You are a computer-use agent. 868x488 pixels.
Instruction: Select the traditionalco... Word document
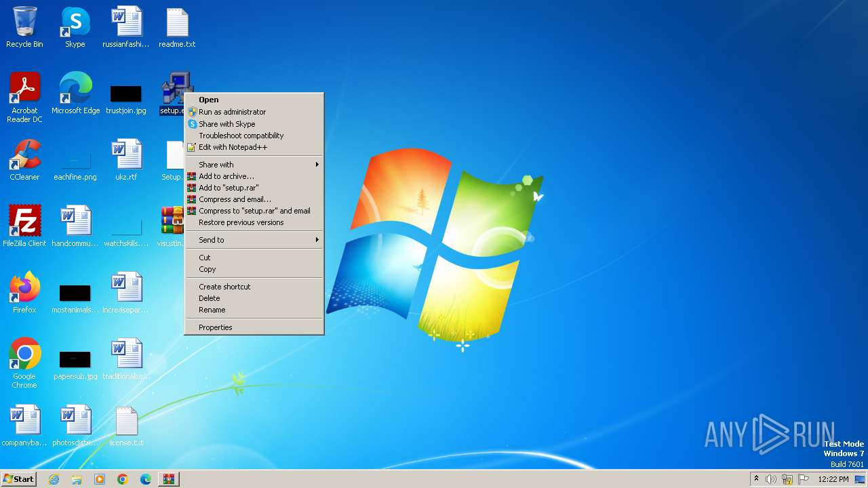[x=126, y=359]
